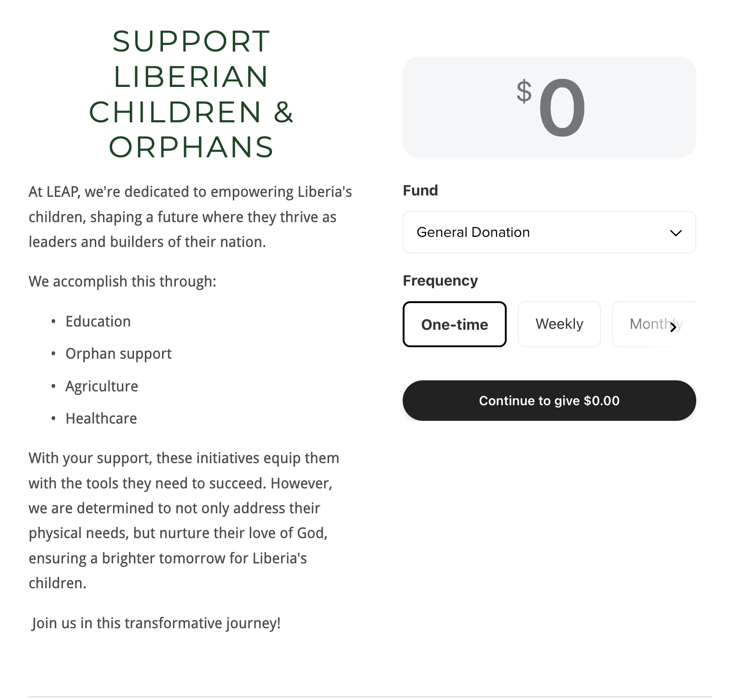Choose the Weekly giving frequency

[x=559, y=324]
